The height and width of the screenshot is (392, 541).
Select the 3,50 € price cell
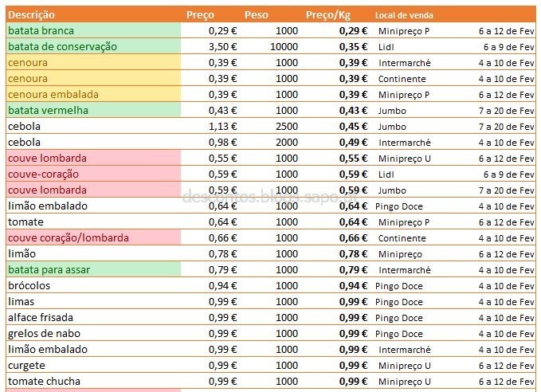click(223, 46)
